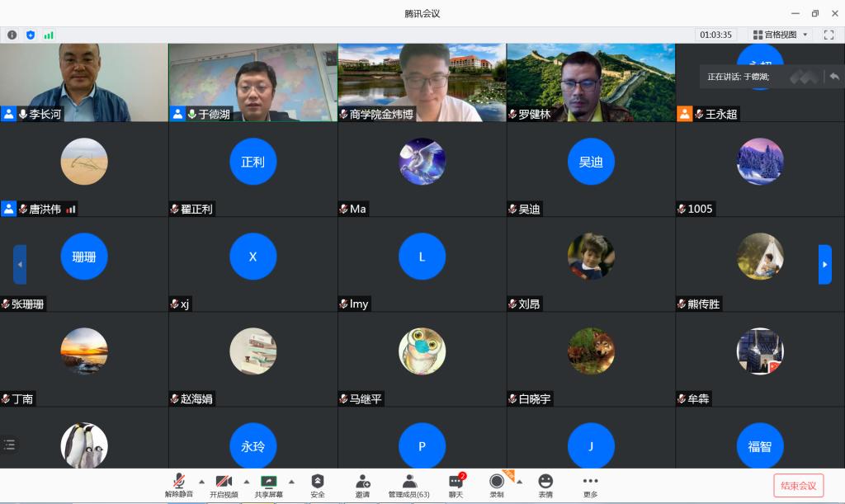Open the Invite (邀请) panel
Image resolution: width=845 pixels, height=504 pixels.
click(x=362, y=485)
